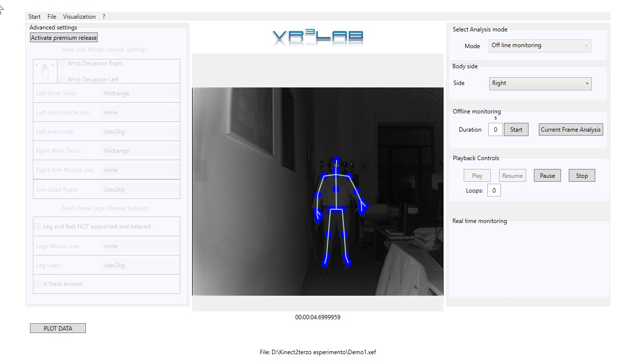Viewport: 641px width, 364px height.
Task: Toggle Is Neck twisted checkbox
Action: pos(37,284)
